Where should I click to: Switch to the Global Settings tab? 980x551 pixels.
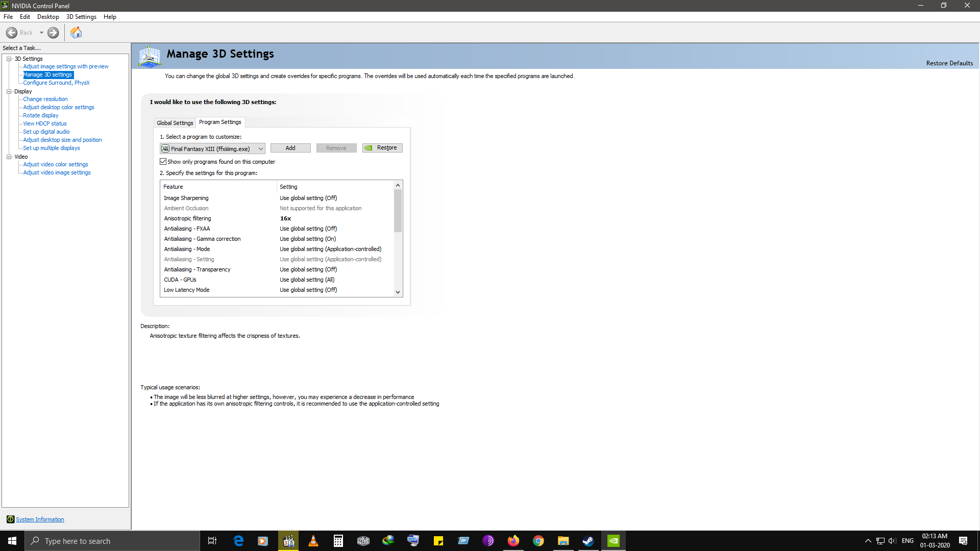coord(175,123)
